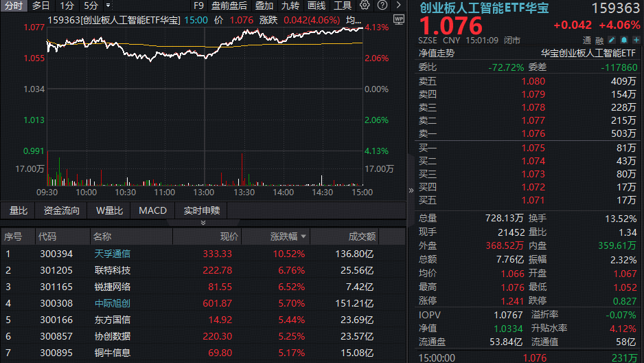Toggle 盘前盘后 pre/post market display

229,5
